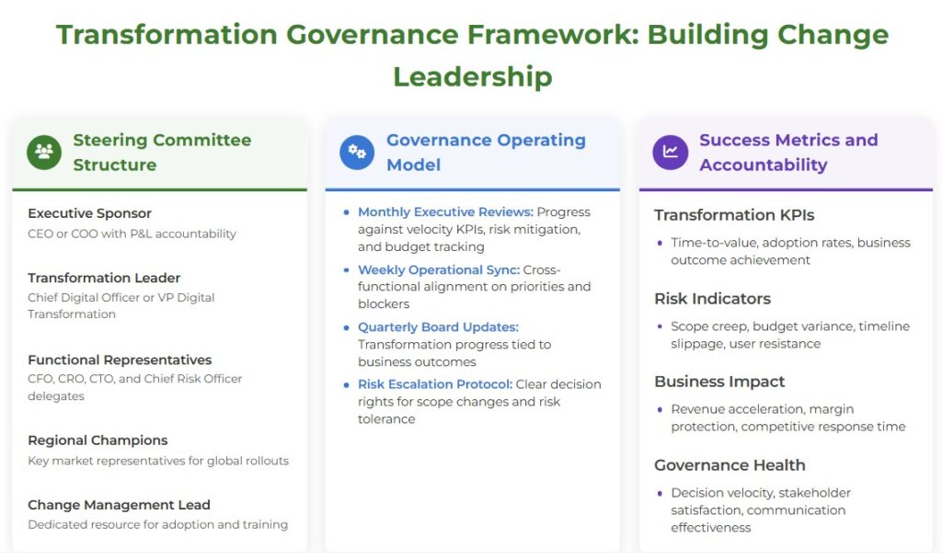942x560 pixels.
Task: Click the purple chart icon for Success Metrics
Action: [670, 153]
